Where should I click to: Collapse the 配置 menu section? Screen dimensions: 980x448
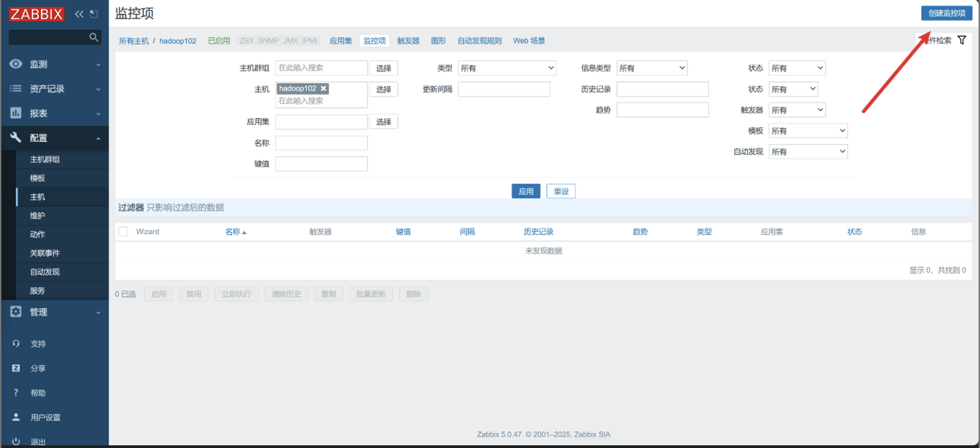point(98,138)
